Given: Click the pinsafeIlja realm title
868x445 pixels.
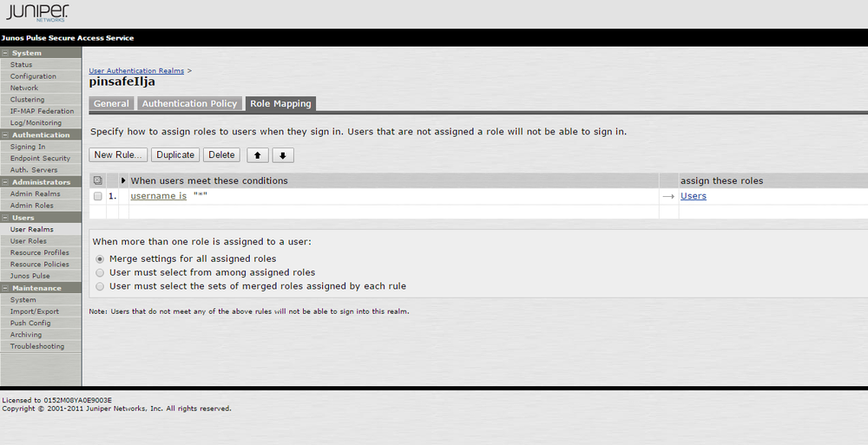Looking at the screenshot, I should (x=122, y=82).
